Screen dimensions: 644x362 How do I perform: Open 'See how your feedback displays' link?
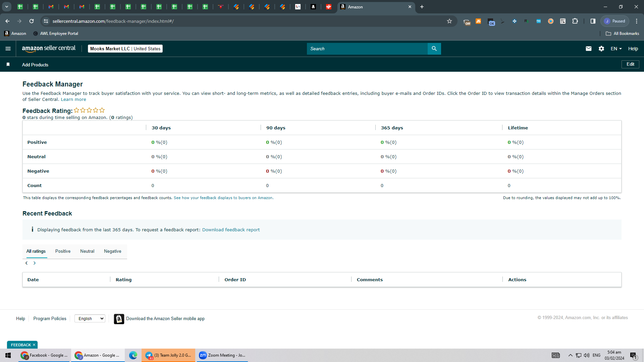(223, 198)
